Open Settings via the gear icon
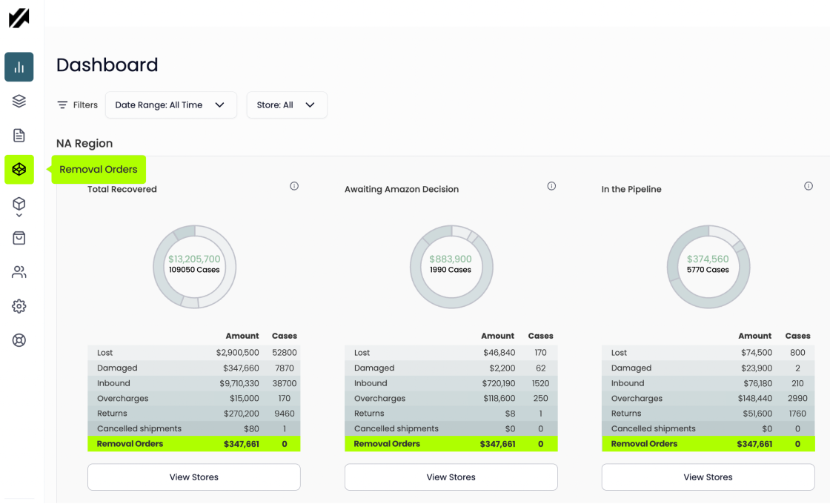The height and width of the screenshot is (504, 830). 19,305
